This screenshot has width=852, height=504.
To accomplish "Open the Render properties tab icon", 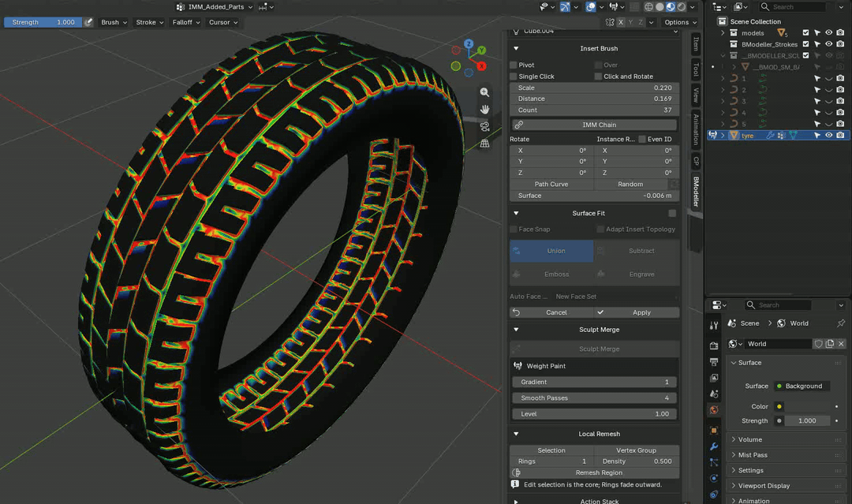I will (x=714, y=345).
